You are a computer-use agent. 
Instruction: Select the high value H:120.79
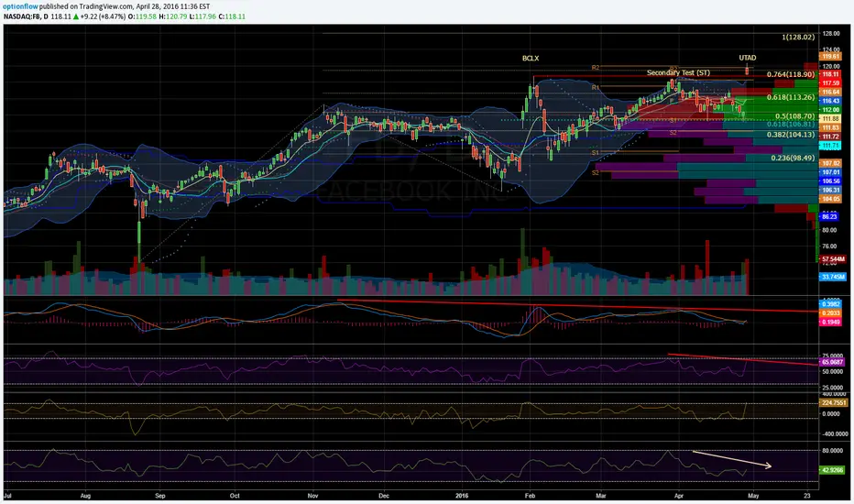[172, 16]
